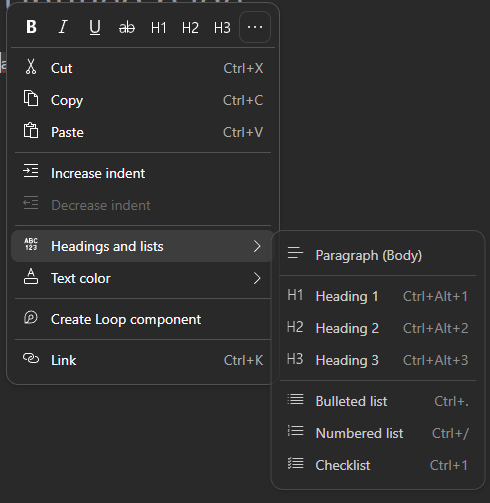This screenshot has width=490, height=503.
Task: Click the Increase indent icon
Action: [x=31, y=171]
